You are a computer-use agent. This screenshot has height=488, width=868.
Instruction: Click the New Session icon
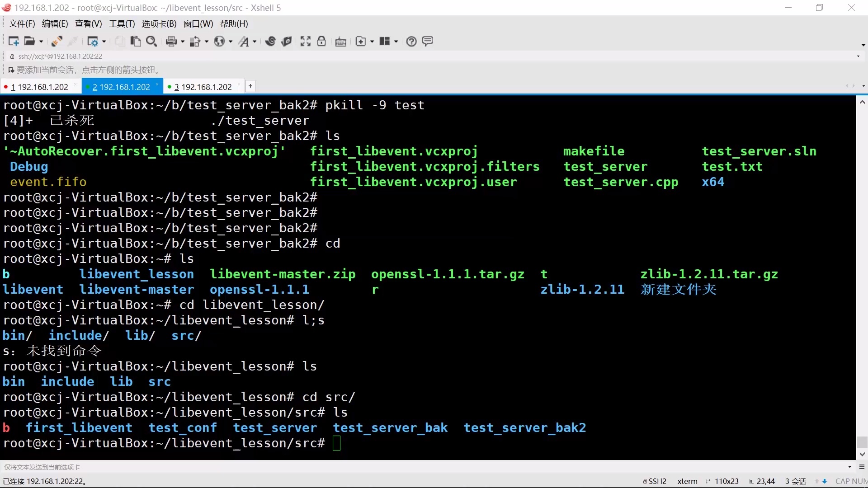[14, 42]
